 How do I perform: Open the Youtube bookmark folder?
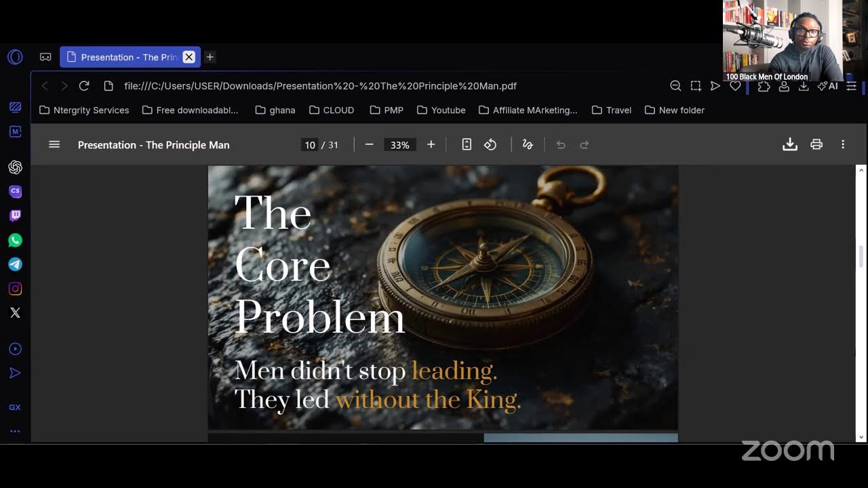click(x=441, y=110)
